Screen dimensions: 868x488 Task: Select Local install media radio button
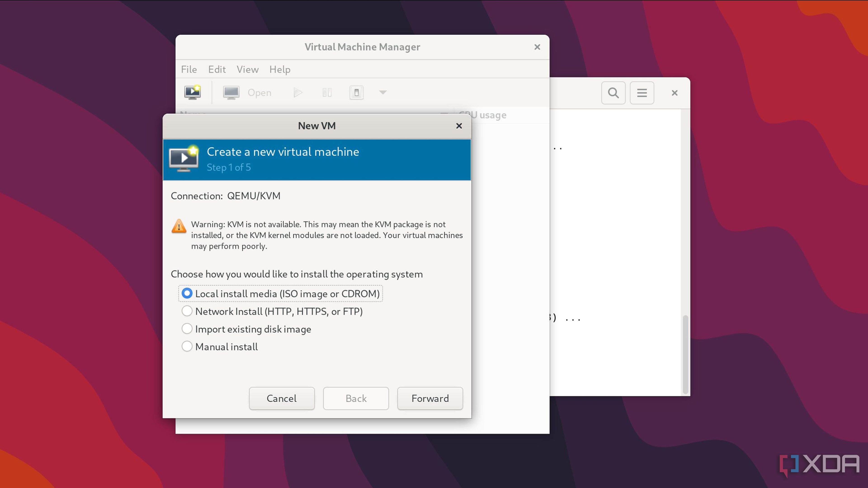point(187,293)
